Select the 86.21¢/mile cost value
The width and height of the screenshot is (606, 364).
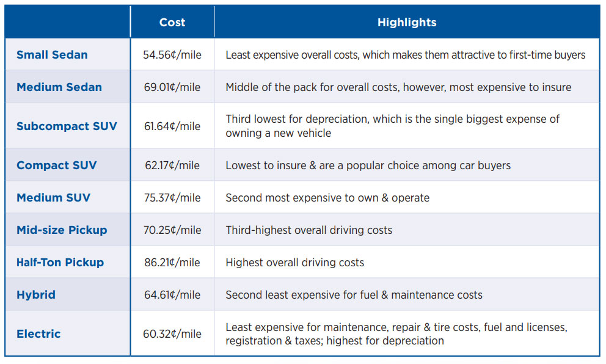pyautogui.click(x=172, y=263)
